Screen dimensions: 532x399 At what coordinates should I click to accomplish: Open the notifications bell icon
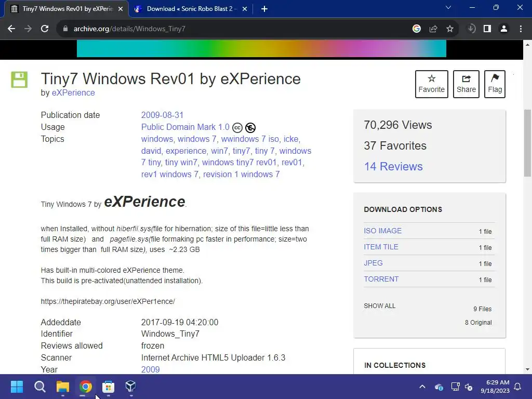pyautogui.click(x=518, y=387)
